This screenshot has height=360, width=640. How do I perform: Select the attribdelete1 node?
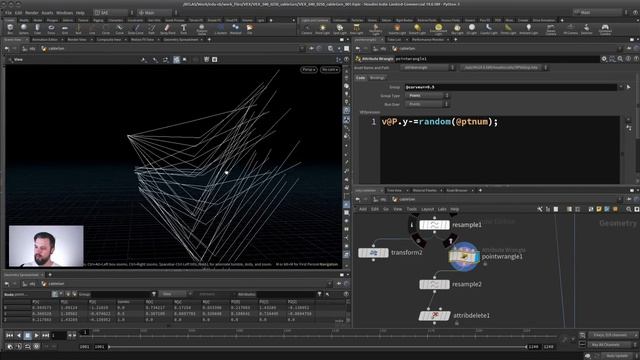pyautogui.click(x=434, y=316)
